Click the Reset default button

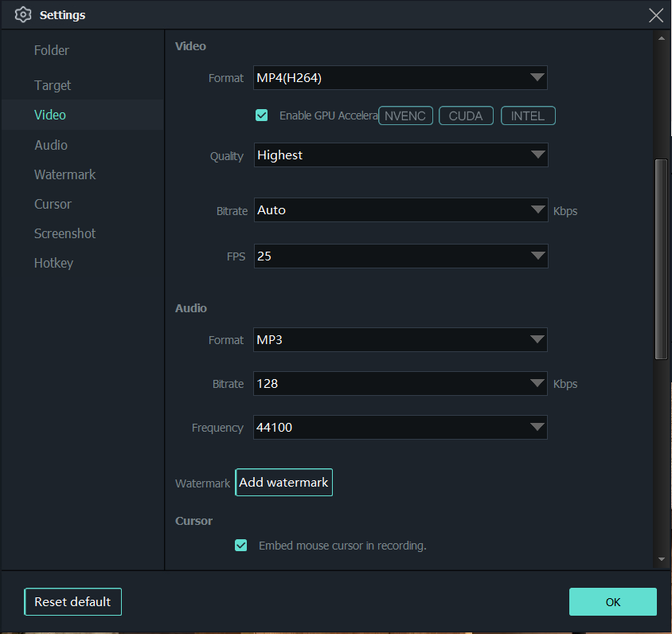click(x=73, y=602)
